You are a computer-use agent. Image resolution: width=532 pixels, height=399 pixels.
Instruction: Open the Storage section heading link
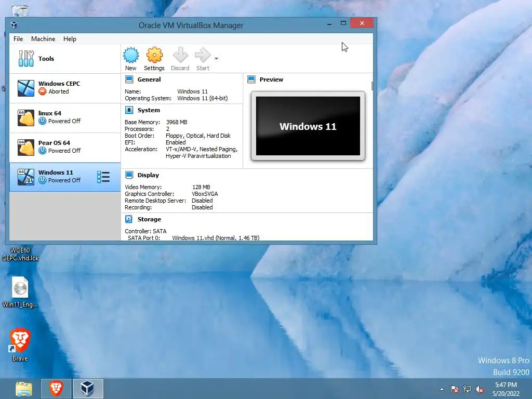coord(149,219)
